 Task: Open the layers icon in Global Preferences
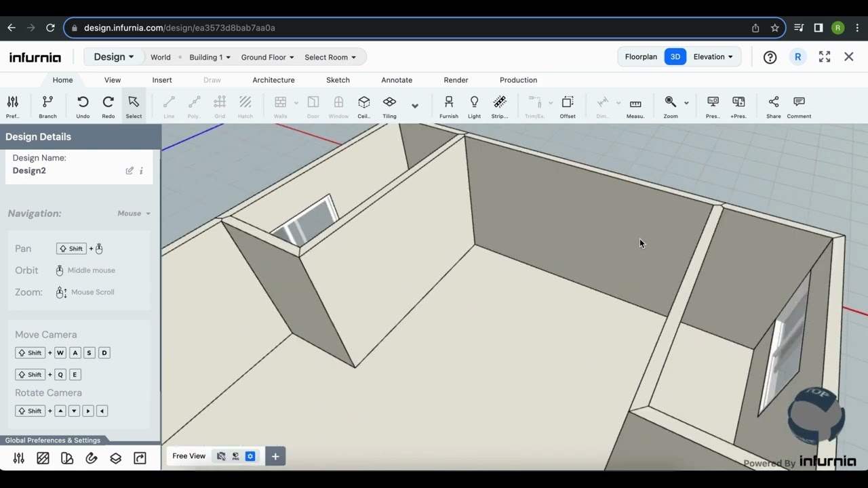click(x=115, y=458)
